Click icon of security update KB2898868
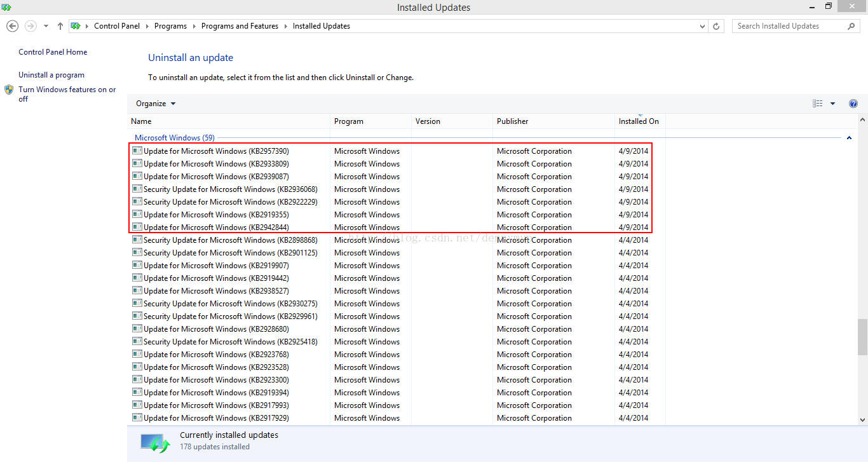Image resolution: width=868 pixels, height=462 pixels. pos(137,240)
